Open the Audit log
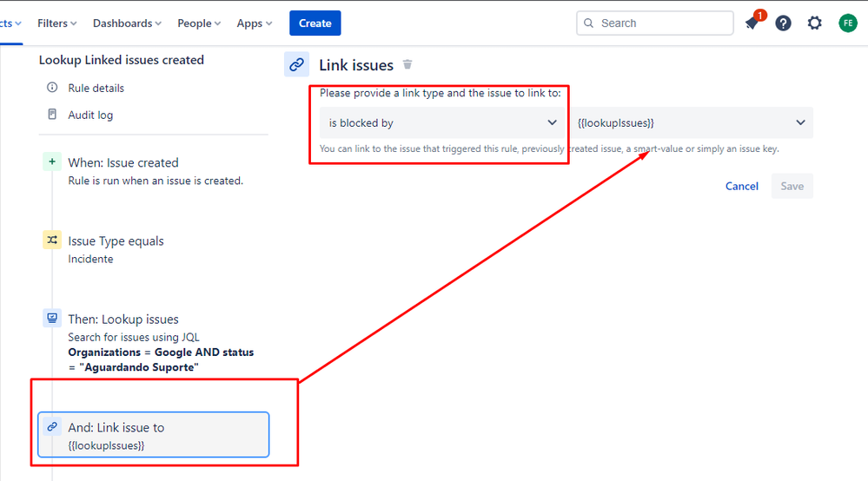This screenshot has height=481, width=868. click(90, 115)
